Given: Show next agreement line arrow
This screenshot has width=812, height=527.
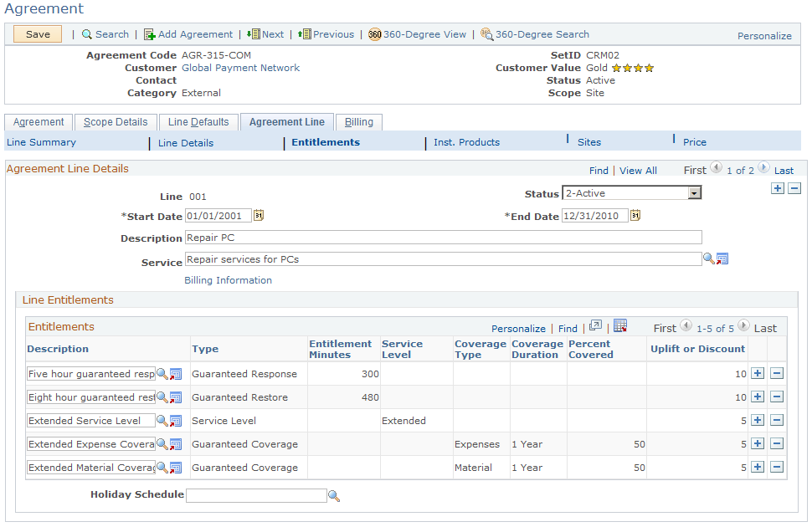Looking at the screenshot, I should pyautogui.click(x=763, y=167).
